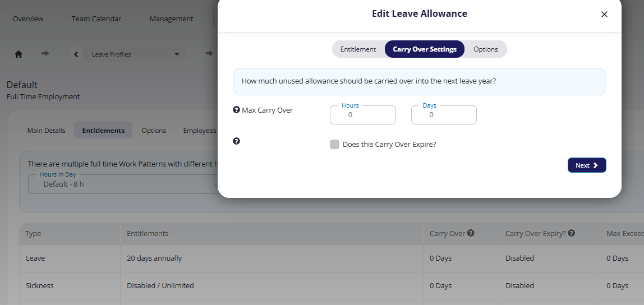644x305 pixels.
Task: Select the Carry Over Settings tab
Action: [x=425, y=49]
